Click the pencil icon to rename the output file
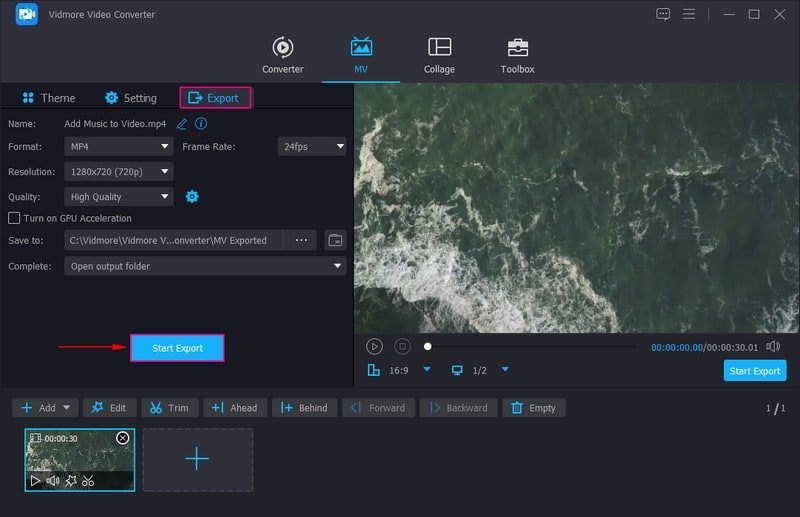 [181, 124]
